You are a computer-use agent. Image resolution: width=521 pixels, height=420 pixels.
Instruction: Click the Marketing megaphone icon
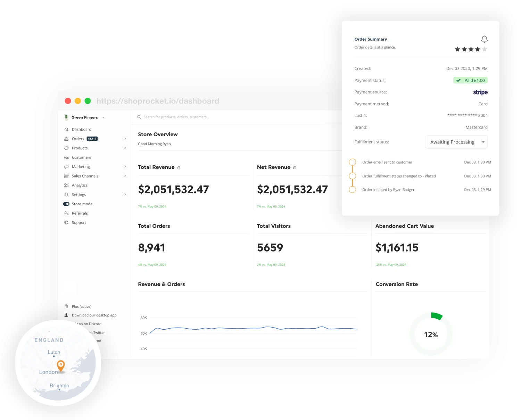(66, 167)
